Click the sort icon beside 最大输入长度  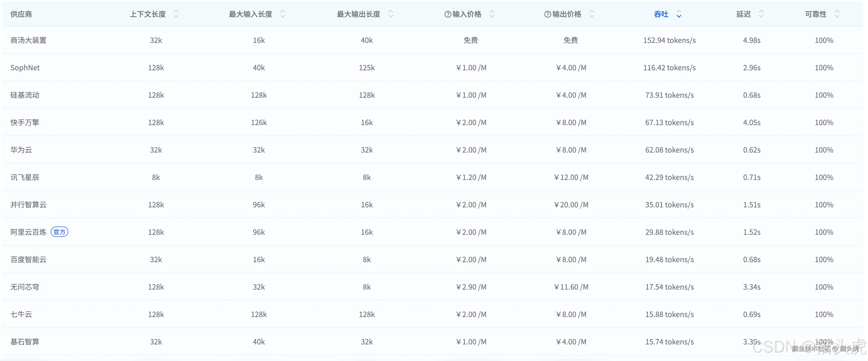(282, 14)
